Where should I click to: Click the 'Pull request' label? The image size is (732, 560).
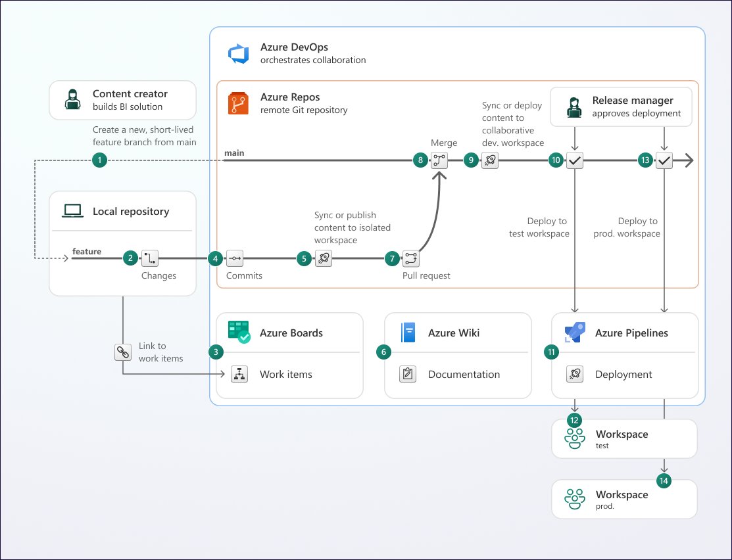pos(426,276)
